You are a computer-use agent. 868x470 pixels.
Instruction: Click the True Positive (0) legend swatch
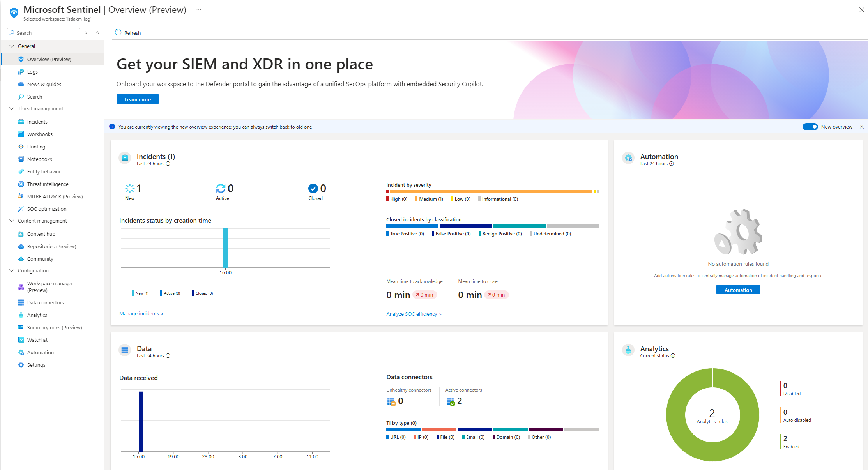387,234
